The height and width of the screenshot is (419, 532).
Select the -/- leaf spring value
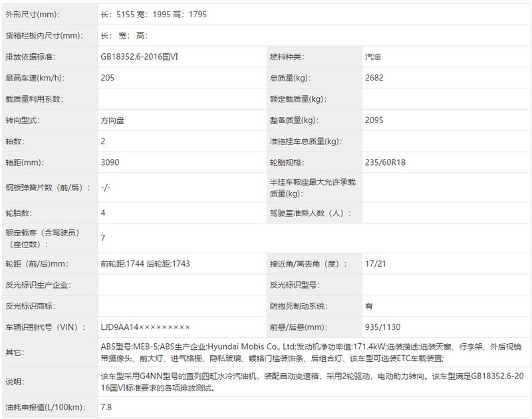pos(106,188)
